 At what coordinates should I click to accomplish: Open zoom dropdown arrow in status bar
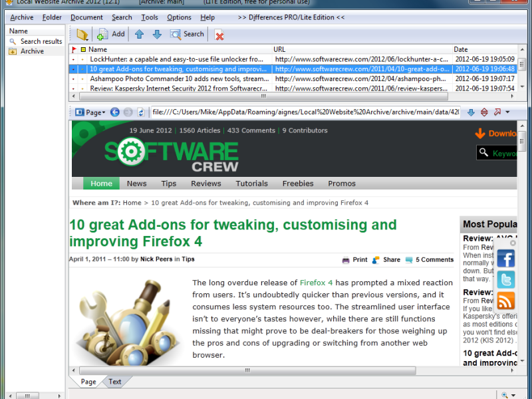(513, 395)
